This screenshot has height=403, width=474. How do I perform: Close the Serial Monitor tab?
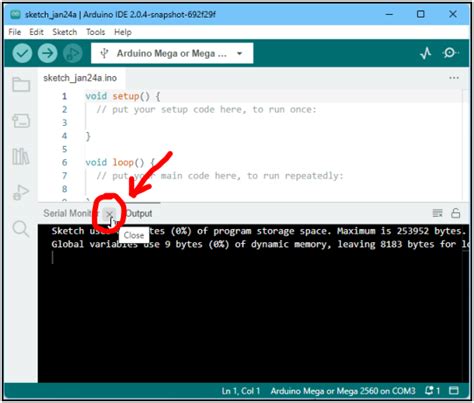(109, 214)
